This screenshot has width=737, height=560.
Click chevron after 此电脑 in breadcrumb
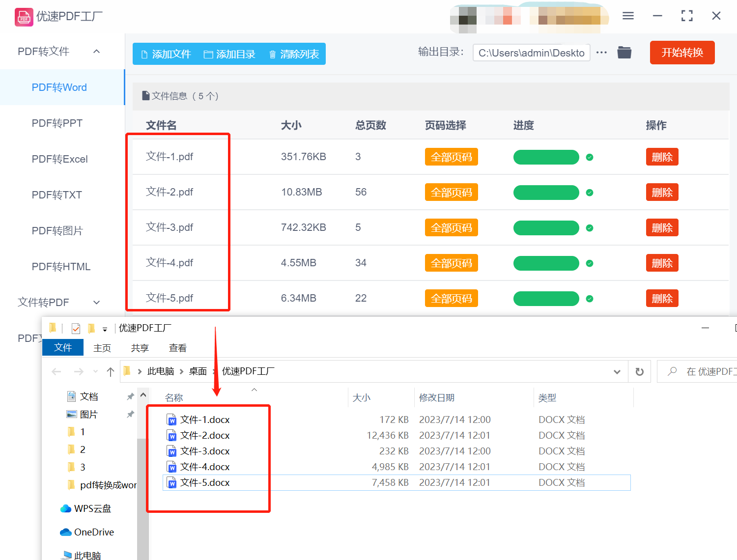click(x=181, y=372)
